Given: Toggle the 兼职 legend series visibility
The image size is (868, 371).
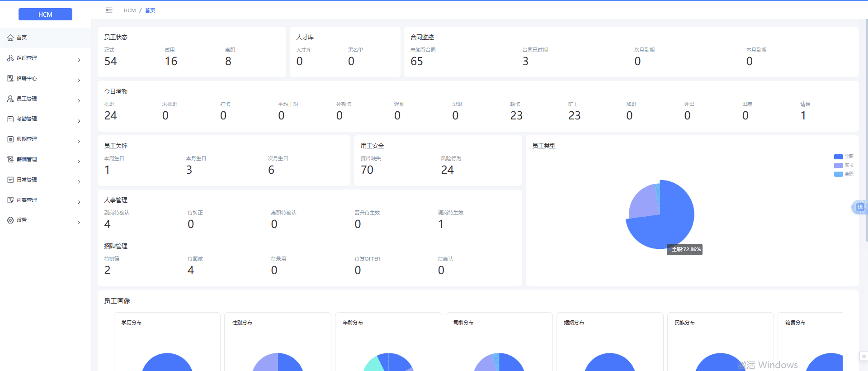Looking at the screenshot, I should [843, 174].
